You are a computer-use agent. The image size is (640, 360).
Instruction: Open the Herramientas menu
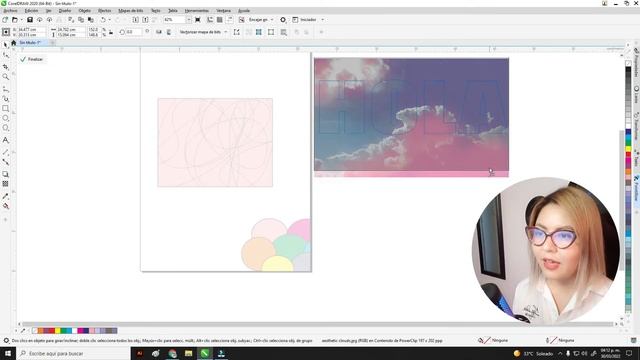coord(196,11)
